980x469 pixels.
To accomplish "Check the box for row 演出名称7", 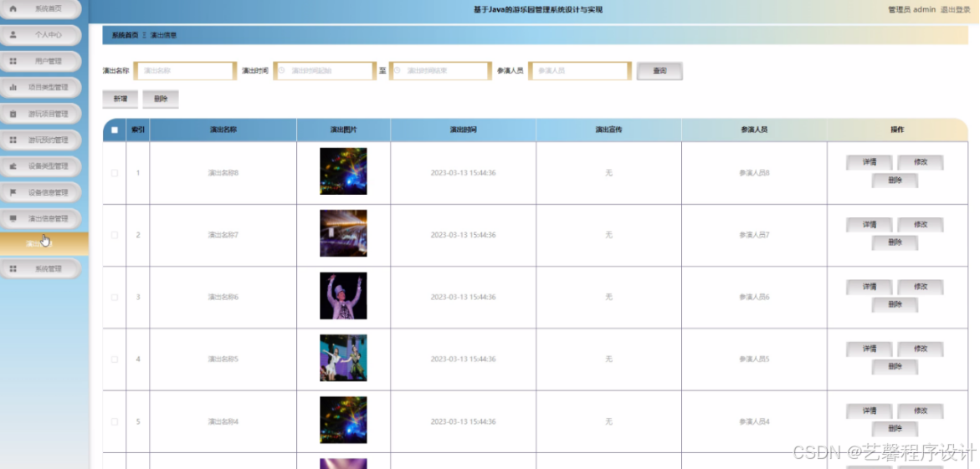I will click(115, 235).
